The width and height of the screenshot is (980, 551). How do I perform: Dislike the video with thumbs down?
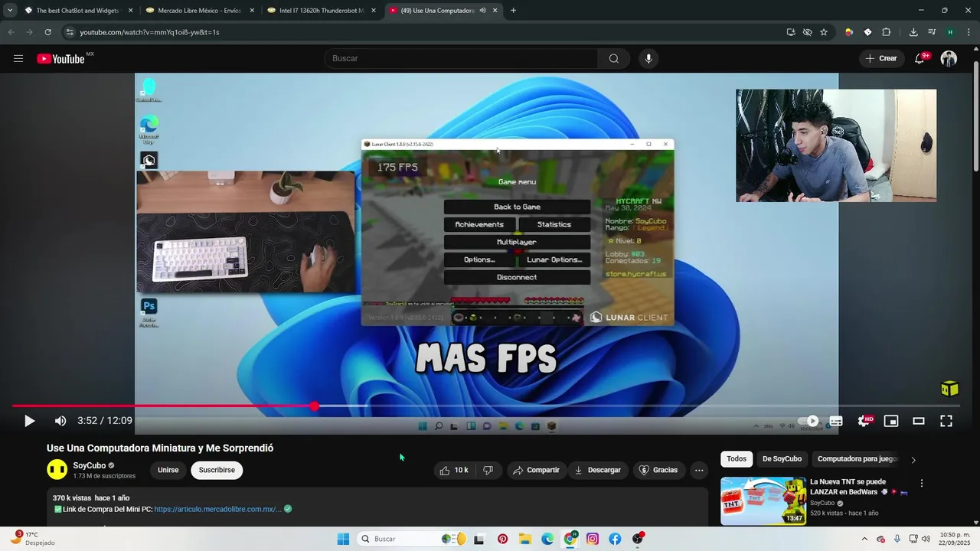pyautogui.click(x=488, y=470)
